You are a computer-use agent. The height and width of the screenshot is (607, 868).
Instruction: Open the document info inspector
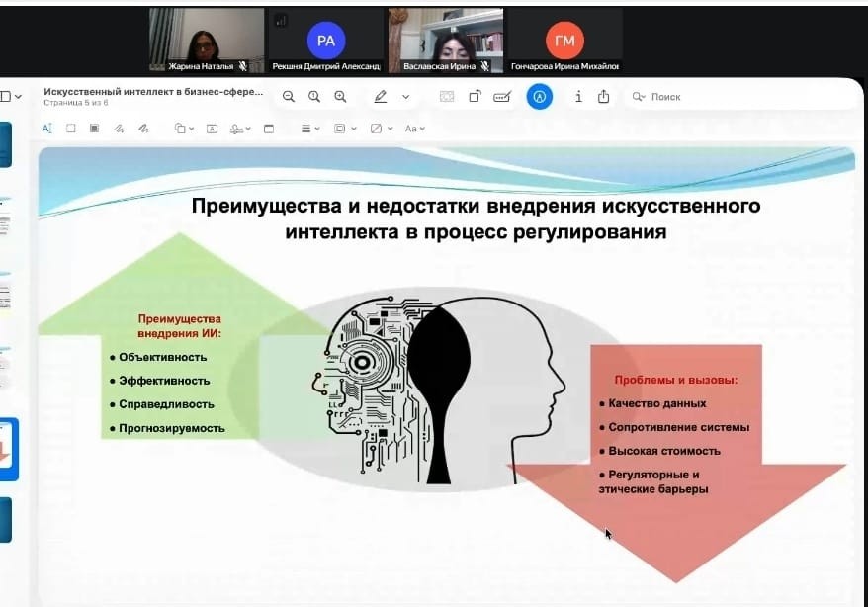pos(578,97)
